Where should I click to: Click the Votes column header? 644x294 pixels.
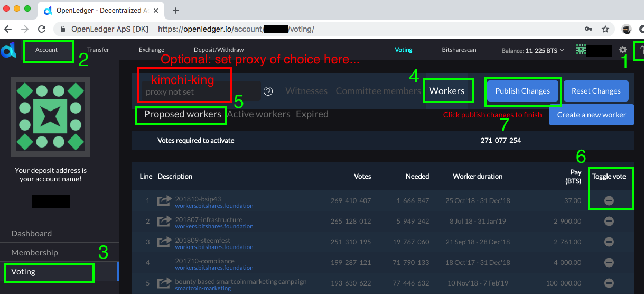(362, 176)
